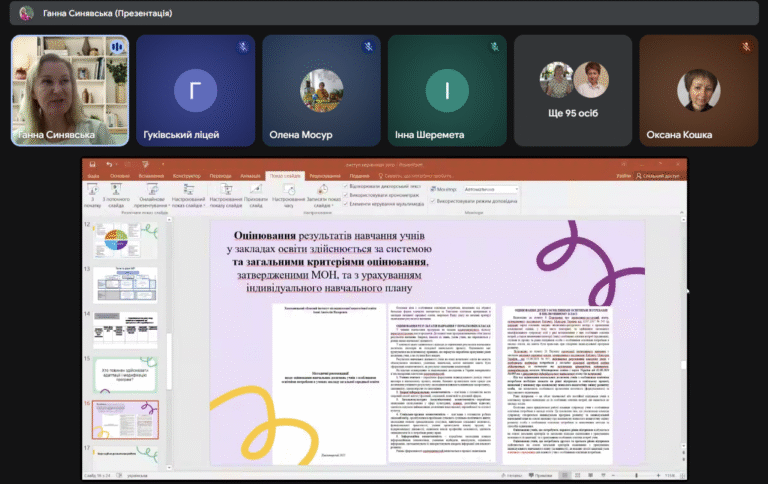
Task: Open the Monitor dropdown
Action: click(x=491, y=189)
